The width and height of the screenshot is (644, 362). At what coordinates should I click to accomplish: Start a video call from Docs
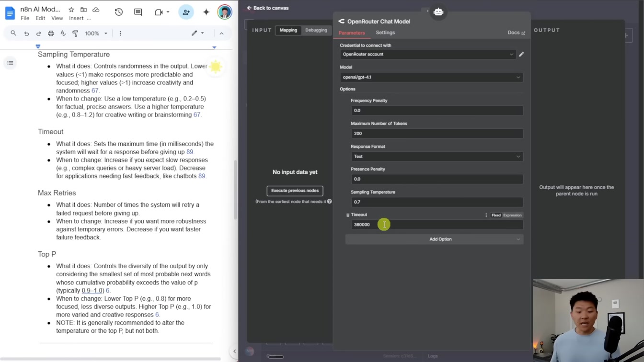(x=159, y=12)
